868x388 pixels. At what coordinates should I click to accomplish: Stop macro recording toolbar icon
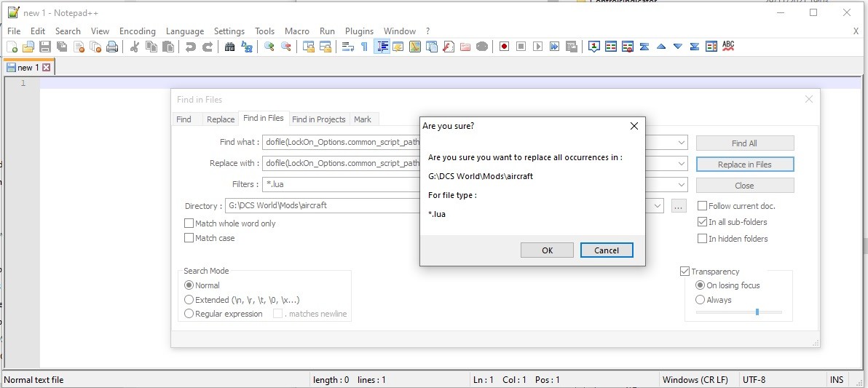pyautogui.click(x=521, y=47)
